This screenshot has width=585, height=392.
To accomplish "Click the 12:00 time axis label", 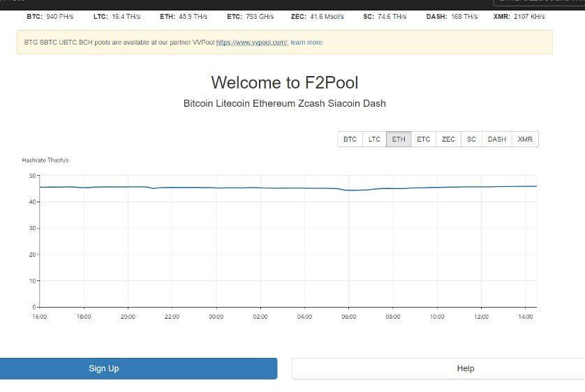I will pos(481,317).
